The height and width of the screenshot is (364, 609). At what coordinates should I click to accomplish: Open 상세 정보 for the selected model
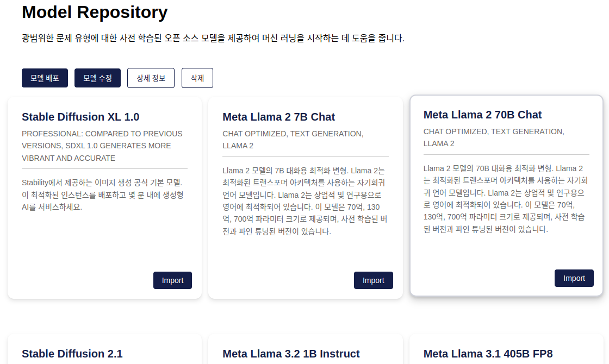(151, 78)
